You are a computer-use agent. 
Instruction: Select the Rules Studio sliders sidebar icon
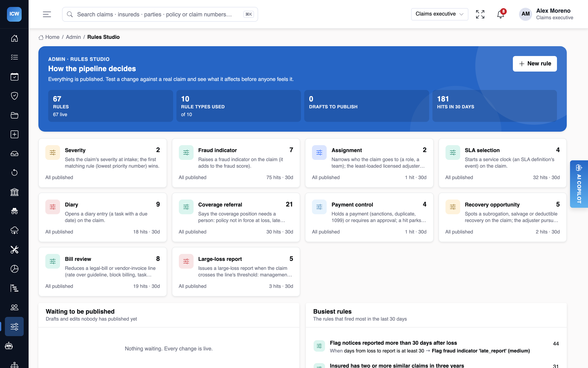(14, 327)
